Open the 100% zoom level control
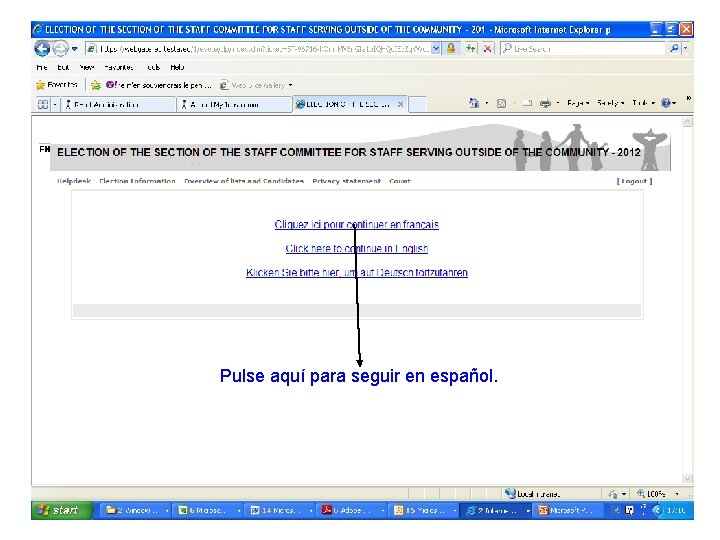The height and width of the screenshot is (540, 720). (x=657, y=494)
